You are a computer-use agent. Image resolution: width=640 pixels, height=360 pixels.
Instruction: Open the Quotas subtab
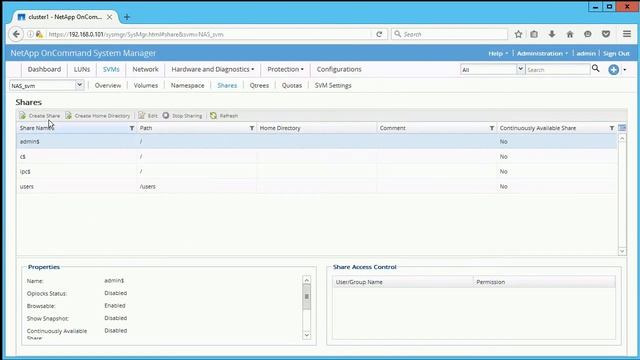(x=292, y=85)
